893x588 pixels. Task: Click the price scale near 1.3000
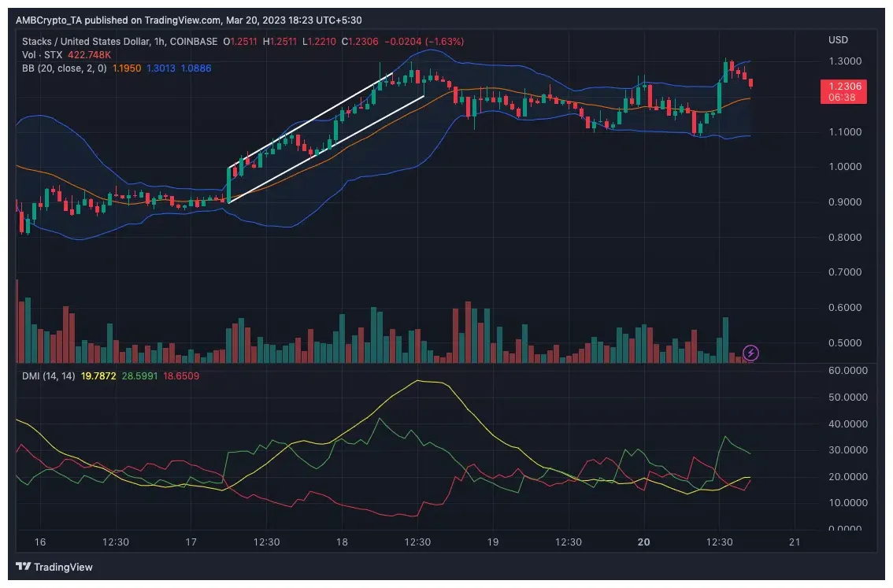tap(845, 61)
